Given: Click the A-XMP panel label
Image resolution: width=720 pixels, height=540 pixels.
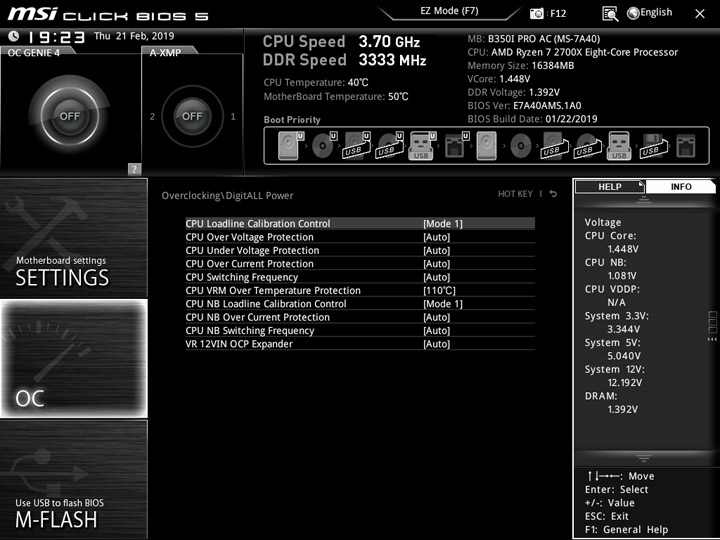Looking at the screenshot, I should [165, 52].
